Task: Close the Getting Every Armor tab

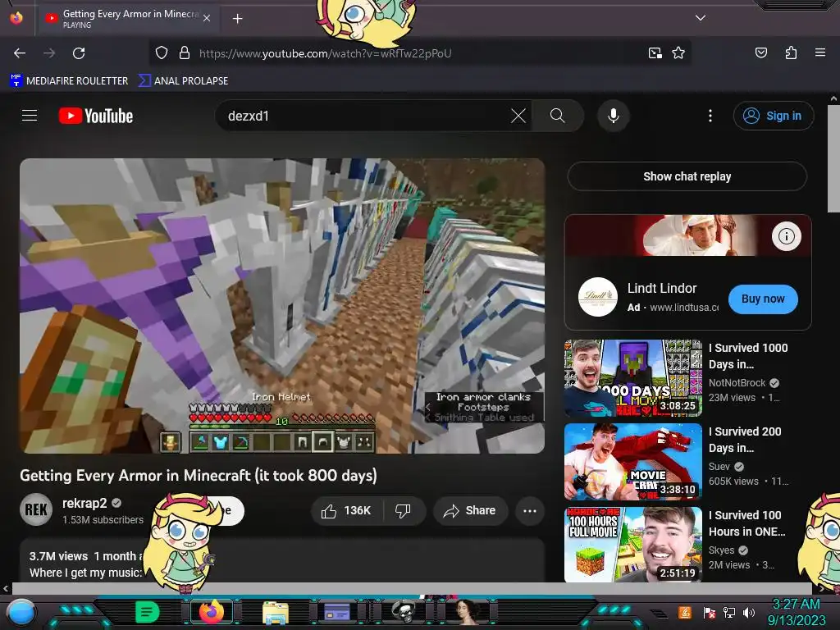Action: [x=207, y=18]
